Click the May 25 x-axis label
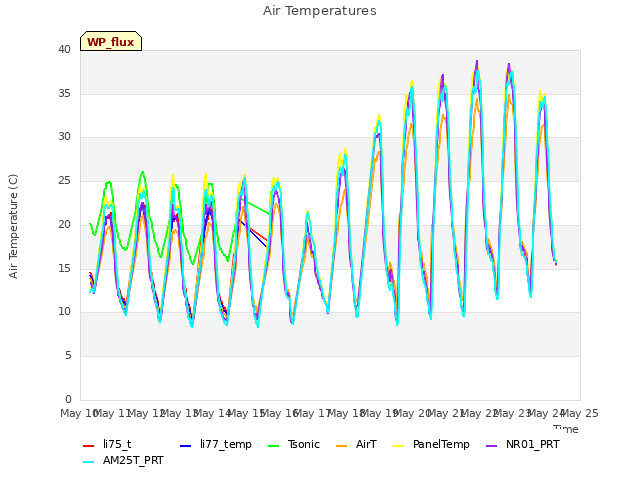Image resolution: width=640 pixels, height=480 pixels. 580,413
